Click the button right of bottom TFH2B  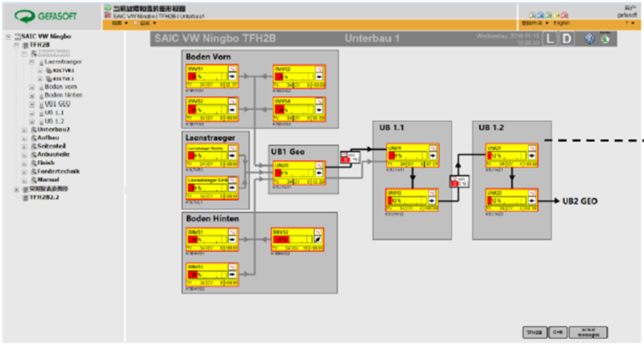(x=558, y=332)
